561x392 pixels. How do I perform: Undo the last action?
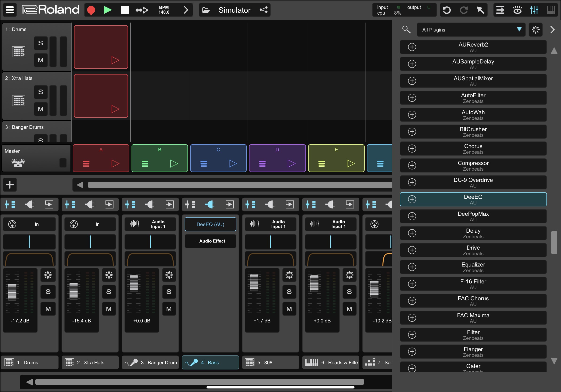pyautogui.click(x=447, y=10)
